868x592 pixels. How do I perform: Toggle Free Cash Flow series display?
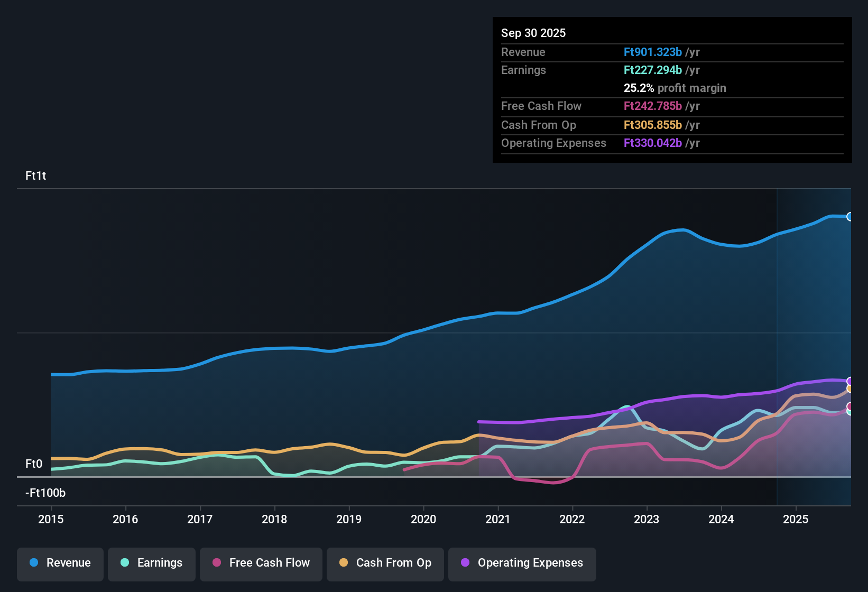(261, 563)
